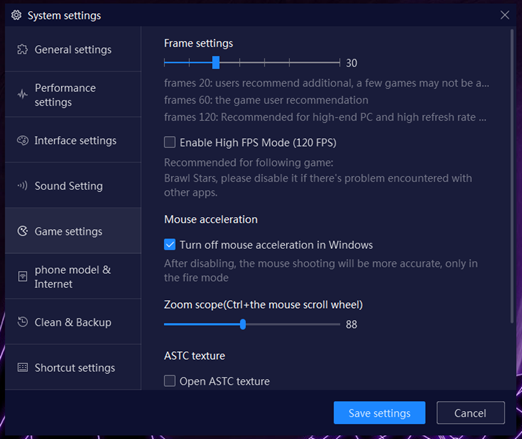Click the System settings title text
The image size is (522, 439).
(x=64, y=15)
